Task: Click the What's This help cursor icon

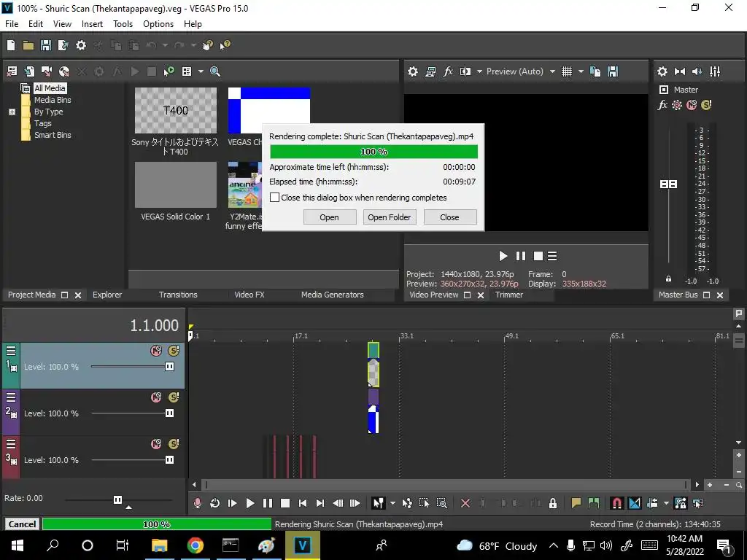Action: pyautogui.click(x=225, y=45)
